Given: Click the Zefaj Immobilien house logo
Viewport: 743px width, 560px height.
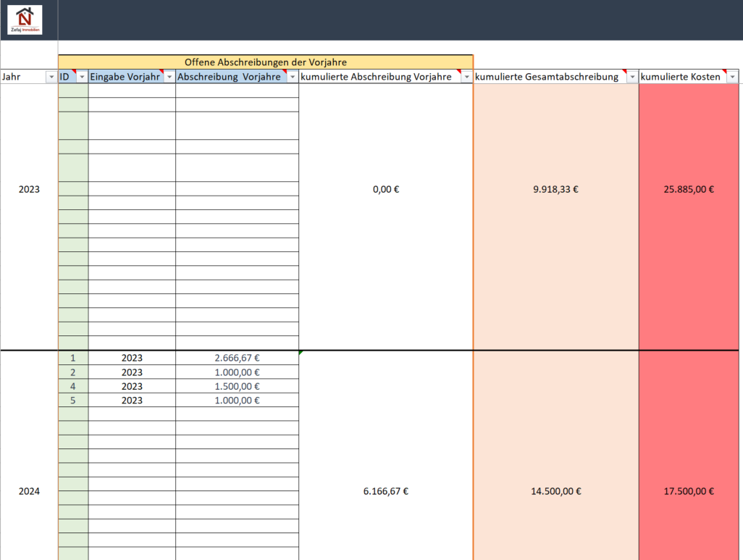Looking at the screenshot, I should click(x=25, y=20).
